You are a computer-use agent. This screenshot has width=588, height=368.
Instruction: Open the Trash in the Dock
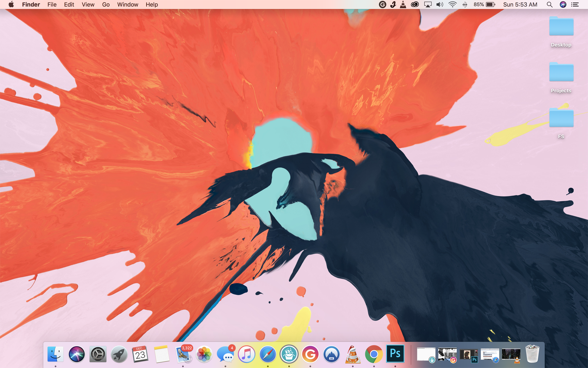click(532, 354)
